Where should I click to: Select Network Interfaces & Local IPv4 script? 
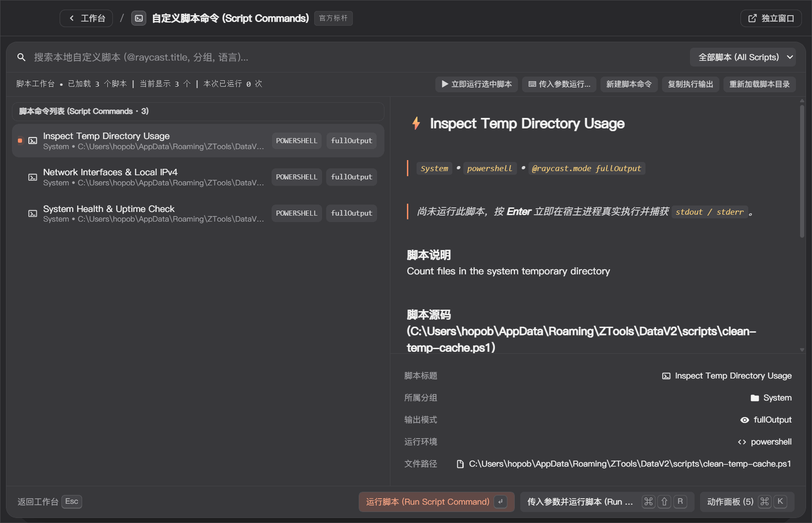pos(198,177)
